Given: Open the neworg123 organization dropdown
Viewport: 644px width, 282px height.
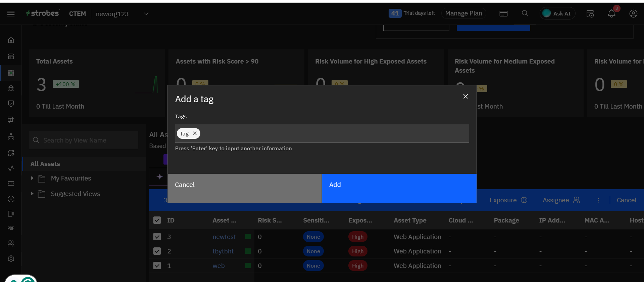Looking at the screenshot, I should 146,14.
